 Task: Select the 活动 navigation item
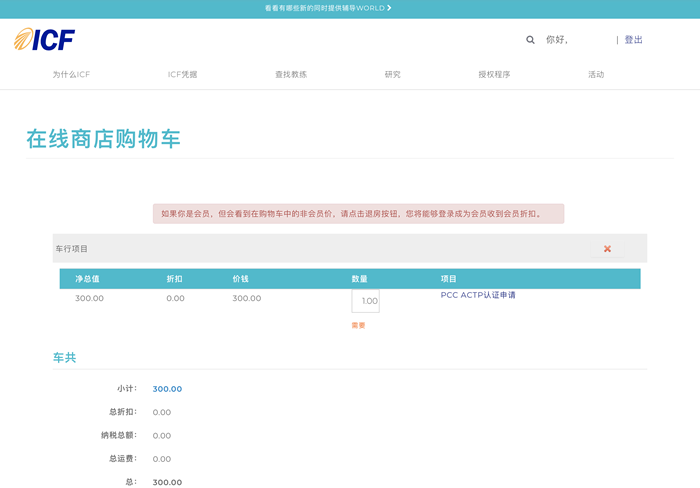(x=596, y=75)
